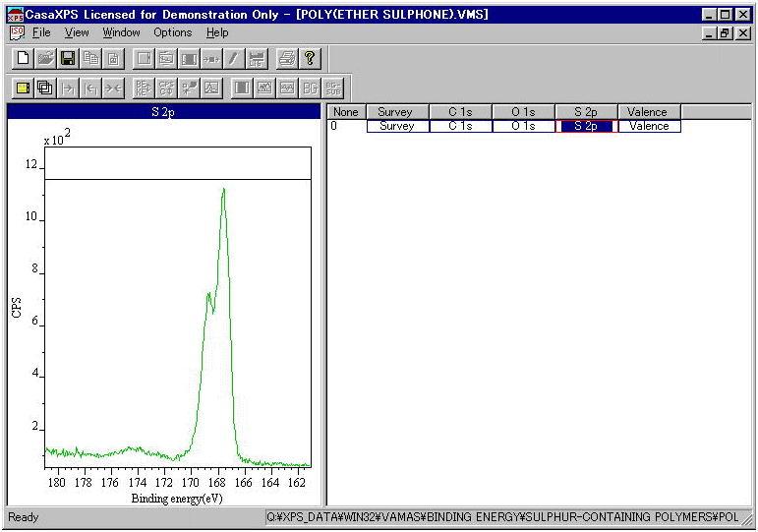Click the single-curve spectrum icon before the dark-block icon
The width and height of the screenshot is (758, 532).
pyautogui.click(x=211, y=89)
